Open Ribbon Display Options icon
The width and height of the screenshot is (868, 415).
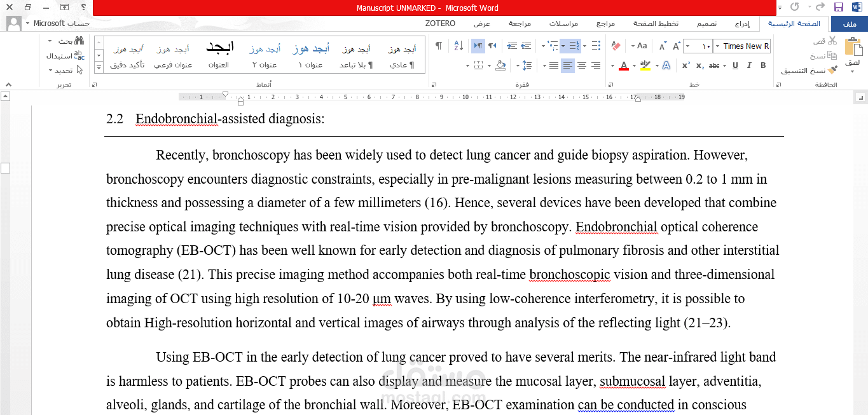point(64,8)
